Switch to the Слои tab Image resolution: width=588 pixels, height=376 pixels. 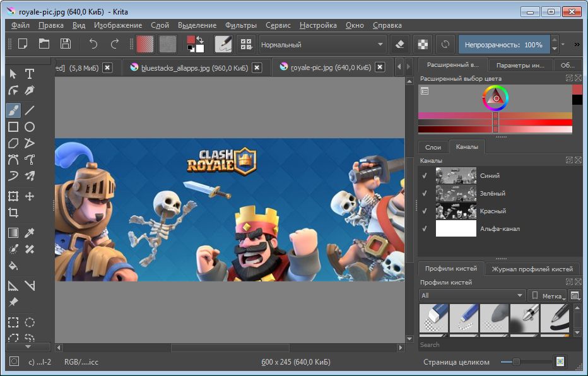tap(433, 147)
